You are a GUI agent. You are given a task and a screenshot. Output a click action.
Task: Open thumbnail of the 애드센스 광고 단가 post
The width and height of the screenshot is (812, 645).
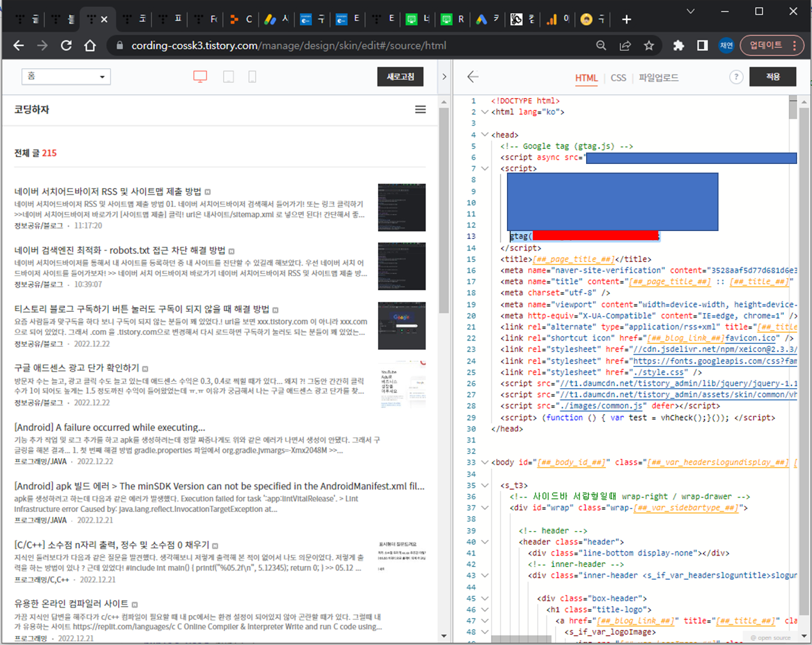pos(401,385)
